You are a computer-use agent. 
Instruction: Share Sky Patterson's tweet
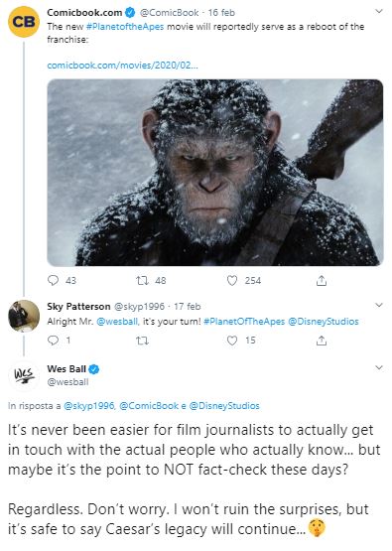(x=322, y=341)
